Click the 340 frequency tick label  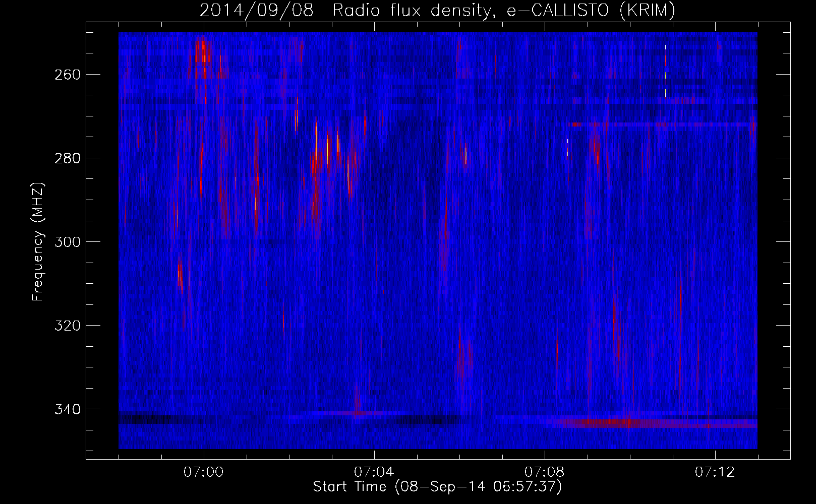67,409
